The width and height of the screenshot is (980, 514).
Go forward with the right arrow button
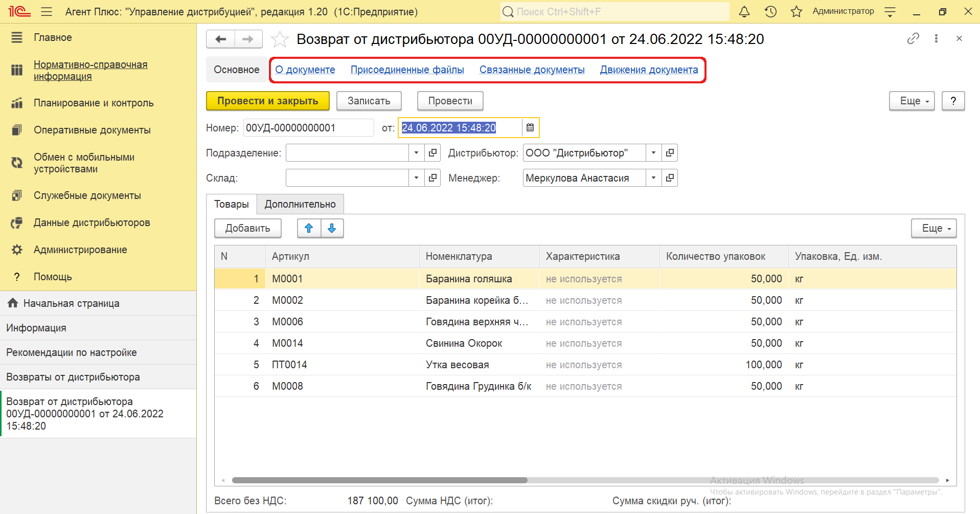coord(248,39)
